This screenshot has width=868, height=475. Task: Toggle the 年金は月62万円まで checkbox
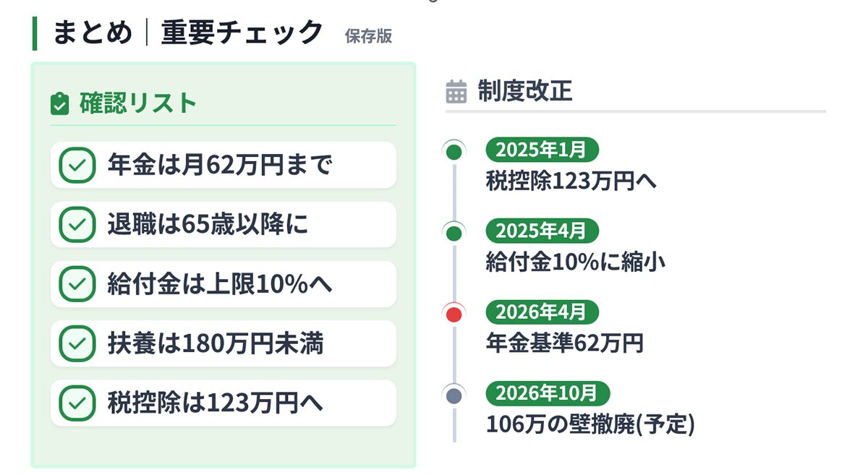(77, 166)
